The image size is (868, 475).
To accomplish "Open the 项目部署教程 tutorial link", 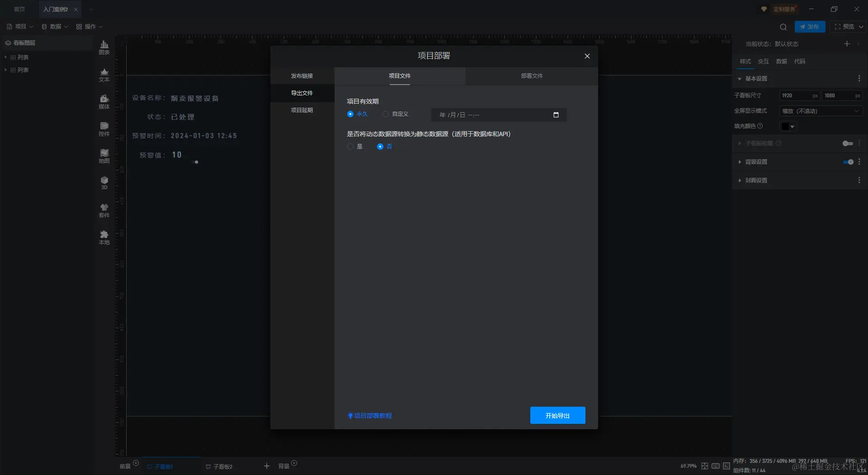I will (370, 416).
